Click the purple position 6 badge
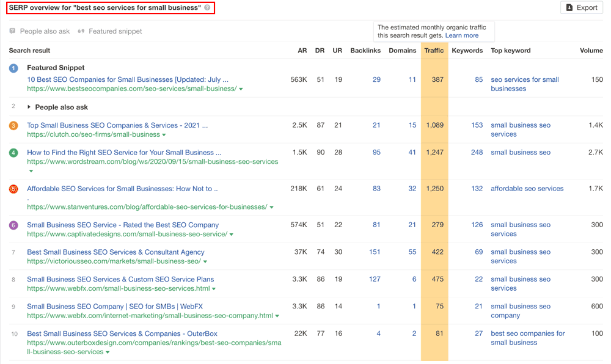Image resolution: width=611 pixels, height=364 pixels. coord(13,225)
